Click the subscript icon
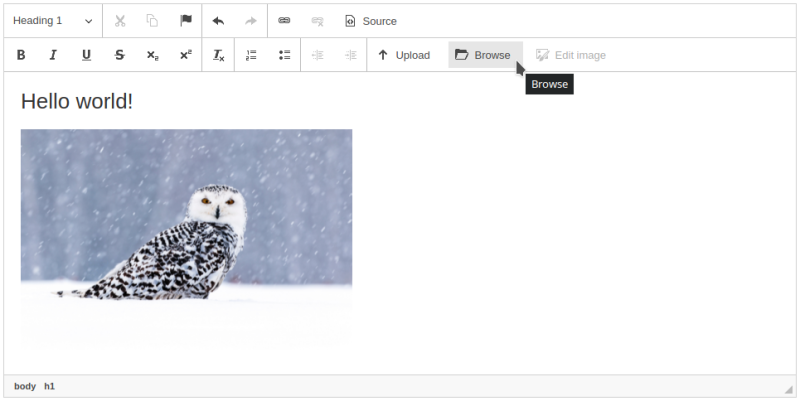This screenshot has width=800, height=401. 152,55
